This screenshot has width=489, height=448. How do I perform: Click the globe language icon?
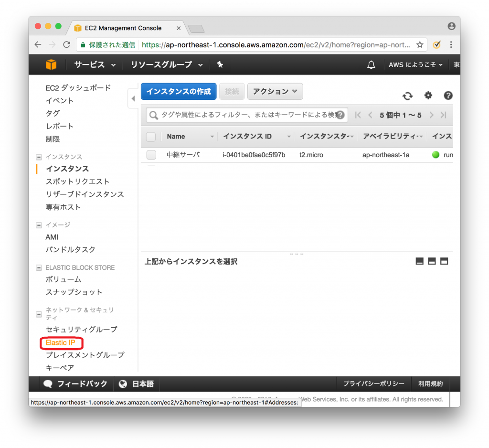click(x=123, y=384)
